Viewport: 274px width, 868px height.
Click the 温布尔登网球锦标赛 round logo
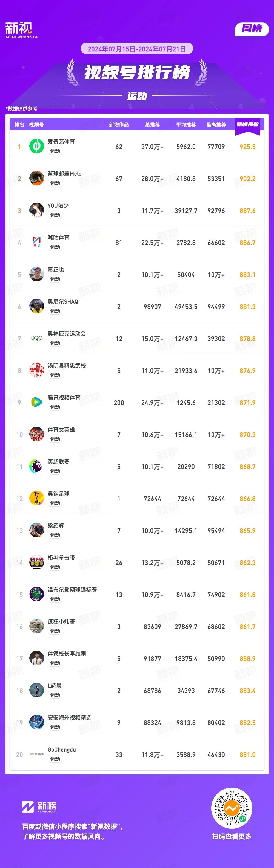[36, 595]
